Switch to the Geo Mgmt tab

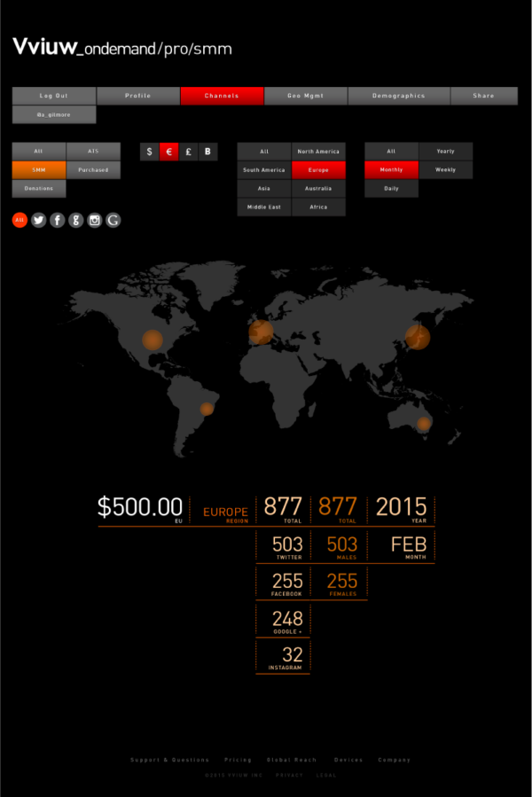[x=305, y=96]
